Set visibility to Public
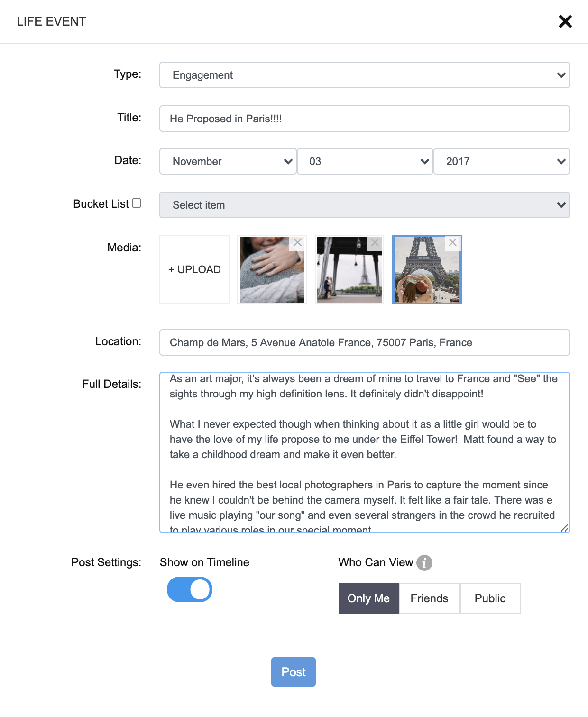Image resolution: width=588 pixels, height=717 pixels. (x=490, y=598)
